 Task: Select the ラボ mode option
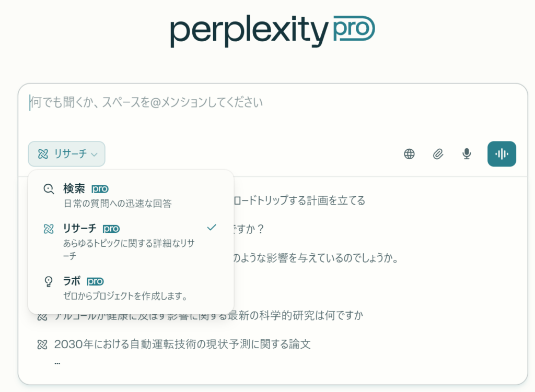coord(72,281)
